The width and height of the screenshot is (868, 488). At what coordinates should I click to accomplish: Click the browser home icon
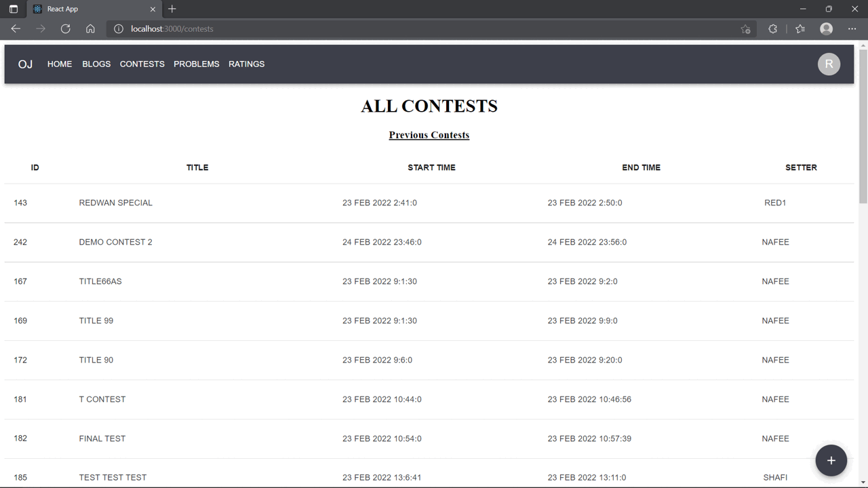pos(91,28)
